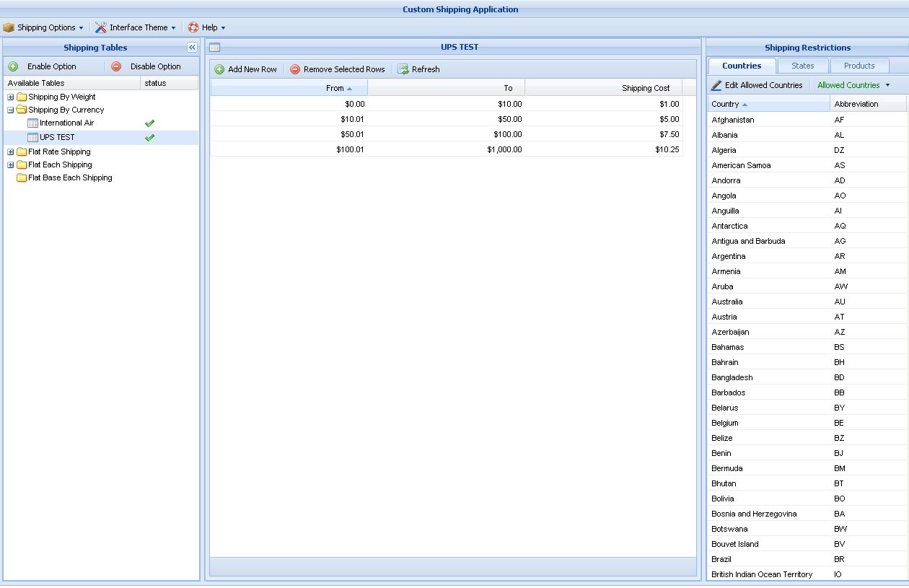Click International Air green status checkmark

pyautogui.click(x=150, y=123)
